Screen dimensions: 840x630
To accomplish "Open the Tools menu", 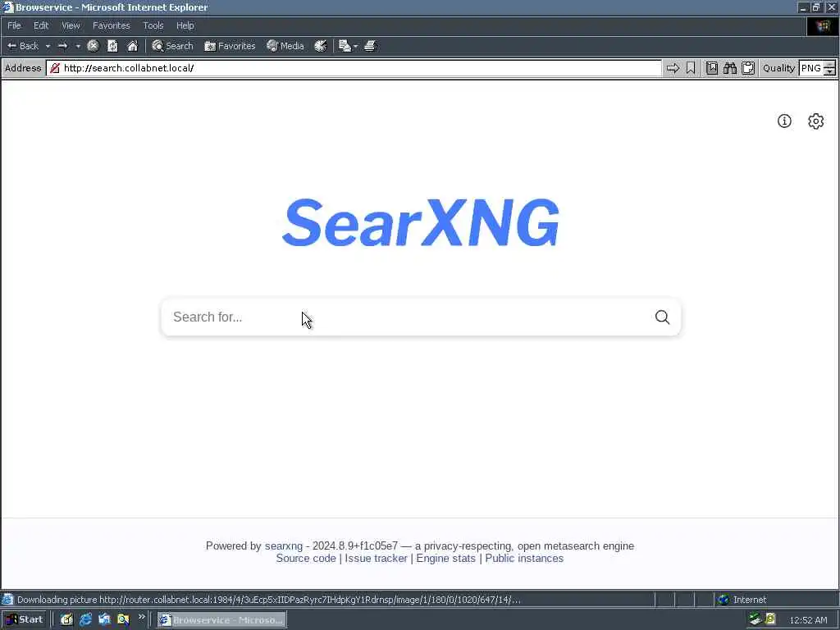I will [153, 25].
